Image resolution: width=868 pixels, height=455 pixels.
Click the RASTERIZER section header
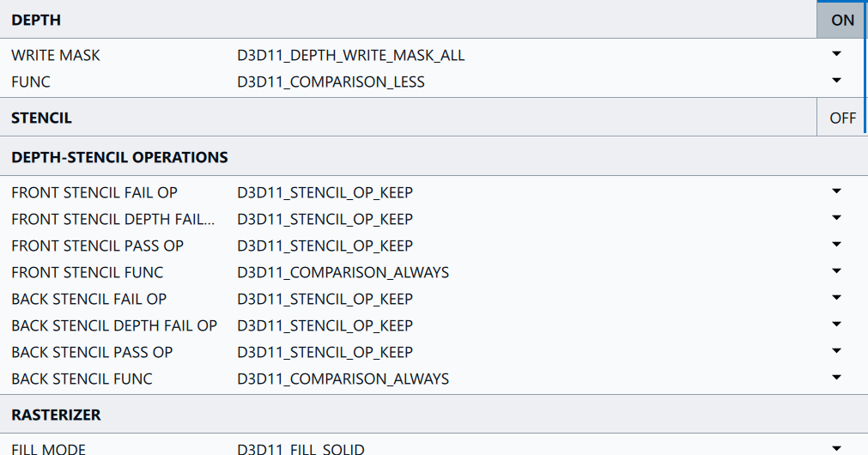click(56, 415)
